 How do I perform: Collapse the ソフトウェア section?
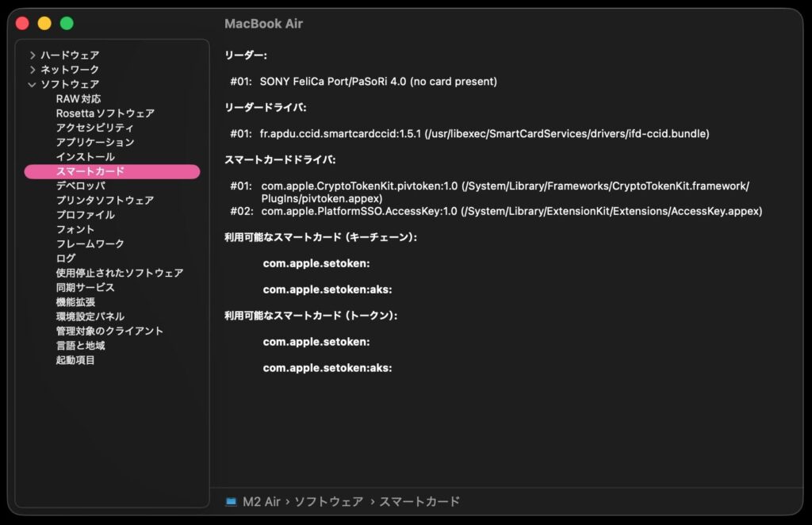click(32, 84)
